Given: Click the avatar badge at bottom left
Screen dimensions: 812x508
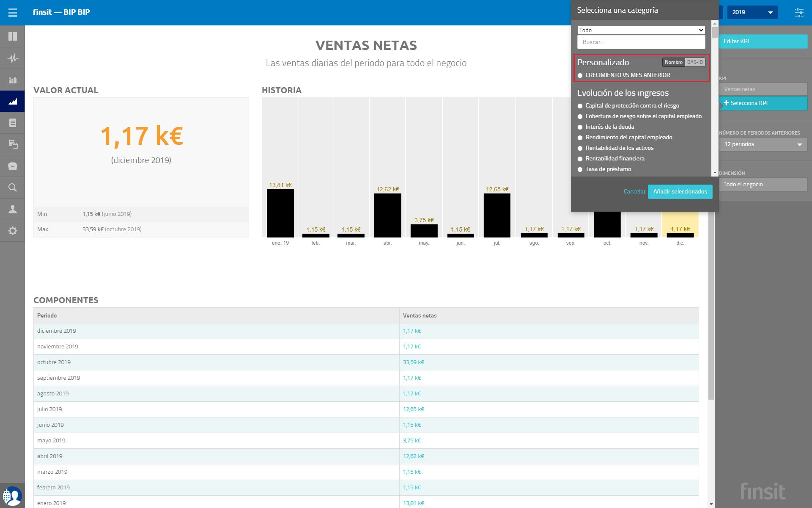Looking at the screenshot, I should 12,496.
